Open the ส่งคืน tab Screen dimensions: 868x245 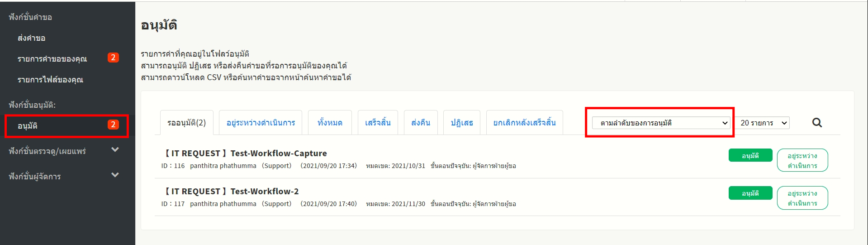pyautogui.click(x=421, y=123)
